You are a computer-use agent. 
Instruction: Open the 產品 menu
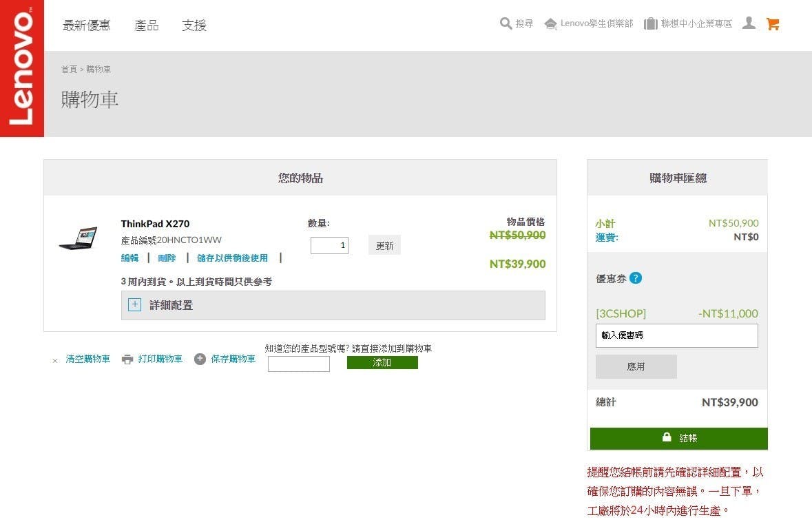(x=147, y=25)
